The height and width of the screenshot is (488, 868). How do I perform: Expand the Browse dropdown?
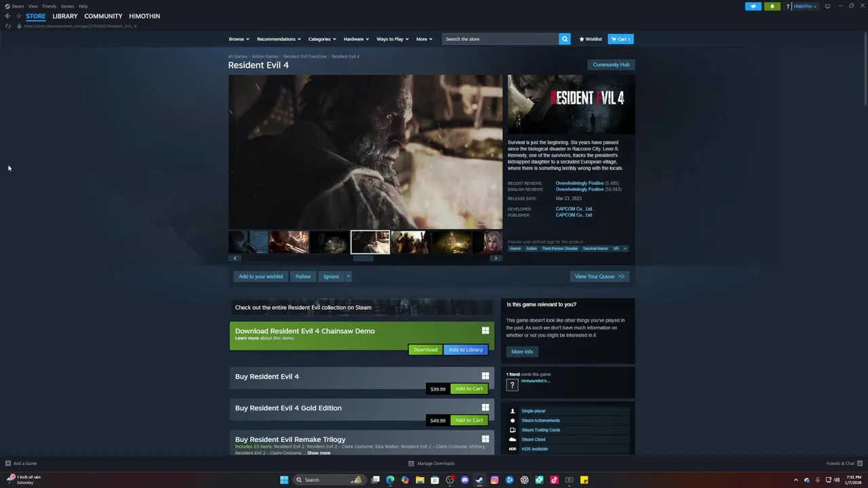(x=239, y=39)
